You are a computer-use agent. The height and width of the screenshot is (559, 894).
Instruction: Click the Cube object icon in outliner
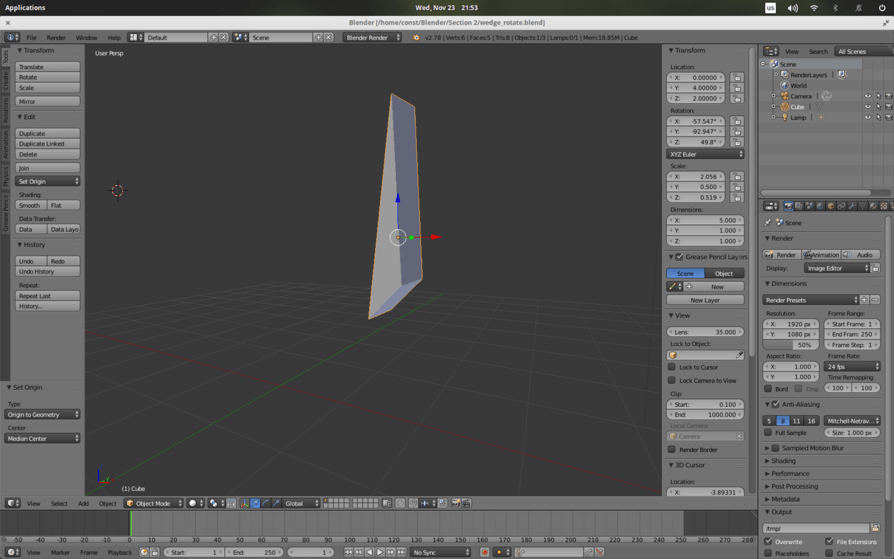coord(785,107)
